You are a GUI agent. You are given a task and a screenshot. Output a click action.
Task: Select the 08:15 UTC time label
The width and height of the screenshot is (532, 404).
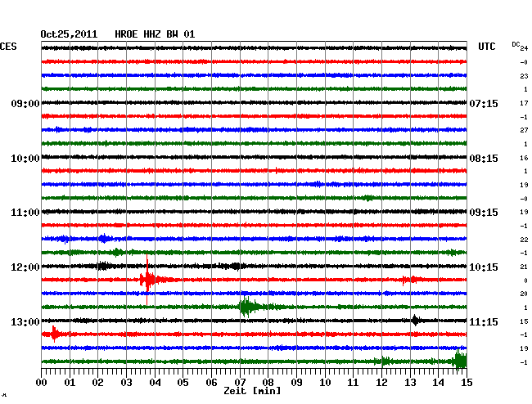click(x=484, y=159)
